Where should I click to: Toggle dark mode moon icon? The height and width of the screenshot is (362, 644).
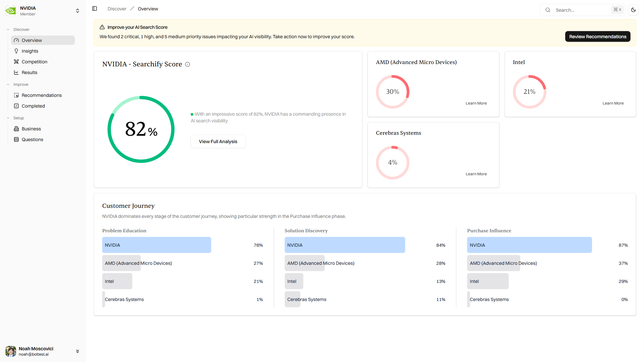[633, 10]
